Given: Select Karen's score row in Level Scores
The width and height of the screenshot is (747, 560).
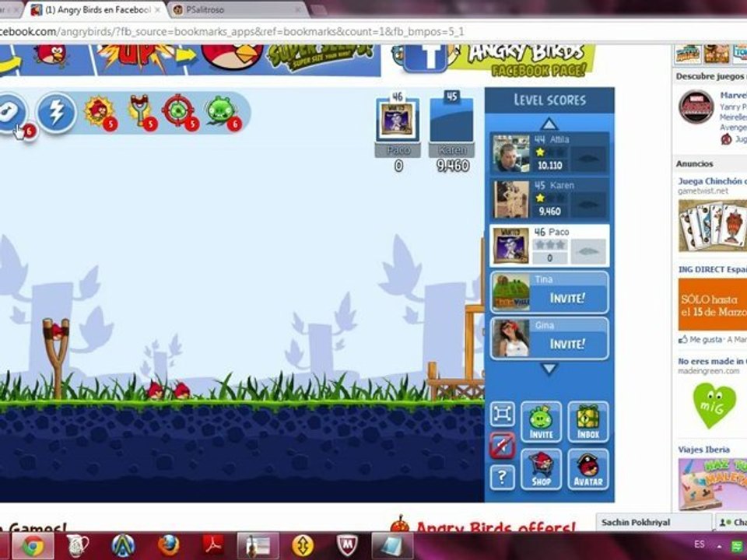Looking at the screenshot, I should 550,198.
